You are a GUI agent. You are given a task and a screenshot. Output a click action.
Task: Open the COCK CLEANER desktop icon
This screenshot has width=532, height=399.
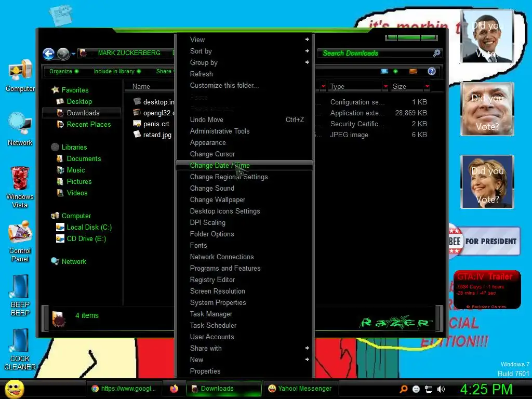point(20,350)
